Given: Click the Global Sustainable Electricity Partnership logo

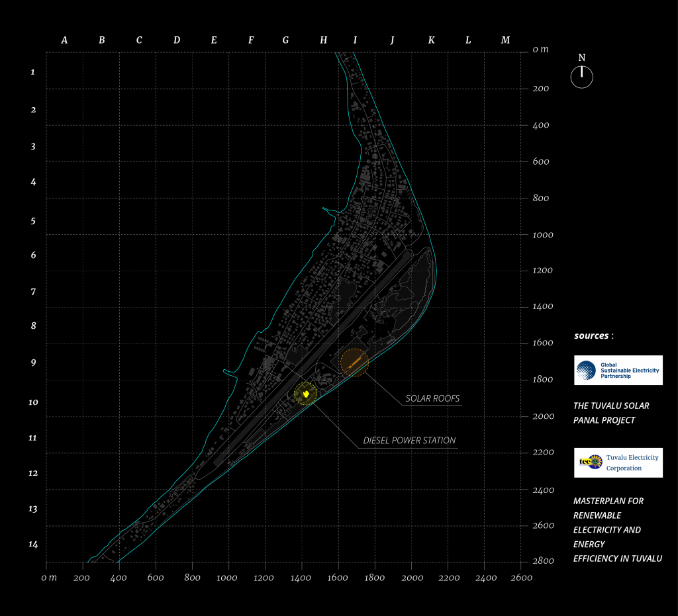Looking at the screenshot, I should [618, 371].
